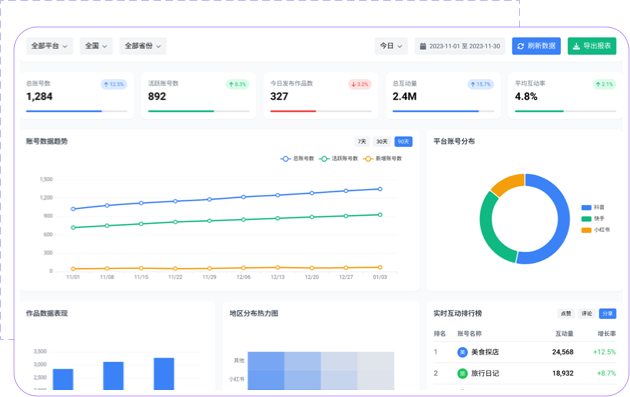Screen dimensions: 630x397
Task: Click the 地区分布热力图 card title
Action: pos(254,313)
